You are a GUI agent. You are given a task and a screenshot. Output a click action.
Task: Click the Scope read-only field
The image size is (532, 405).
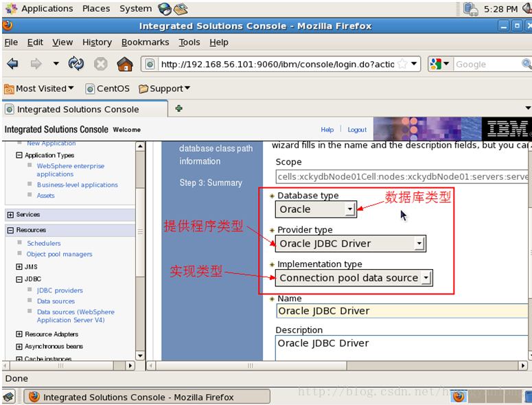402,176
